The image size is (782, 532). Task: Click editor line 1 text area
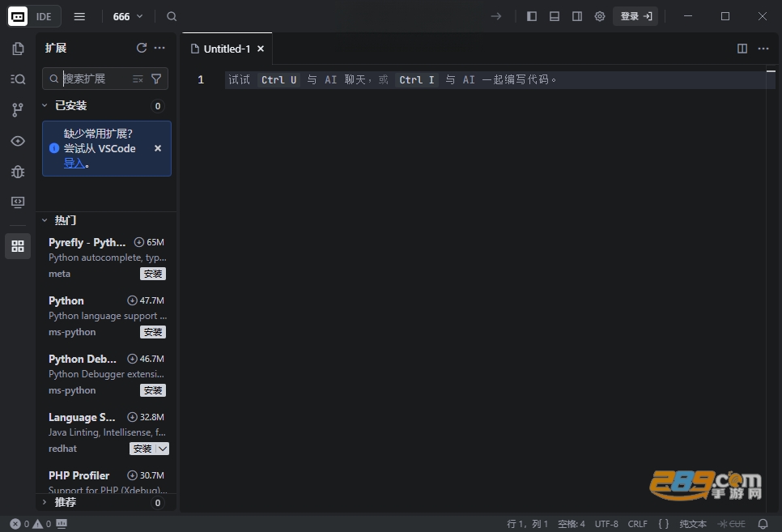pyautogui.click(x=494, y=80)
